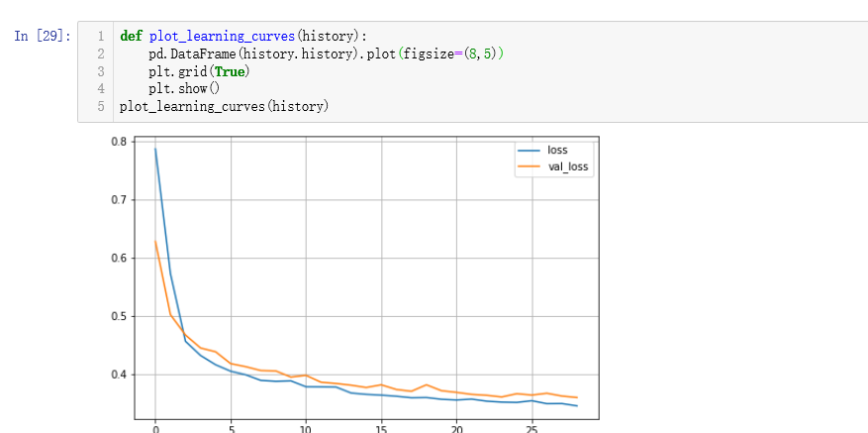This screenshot has height=433, width=868.
Task: Click the True keyword inside plt.grid
Action: (230, 71)
